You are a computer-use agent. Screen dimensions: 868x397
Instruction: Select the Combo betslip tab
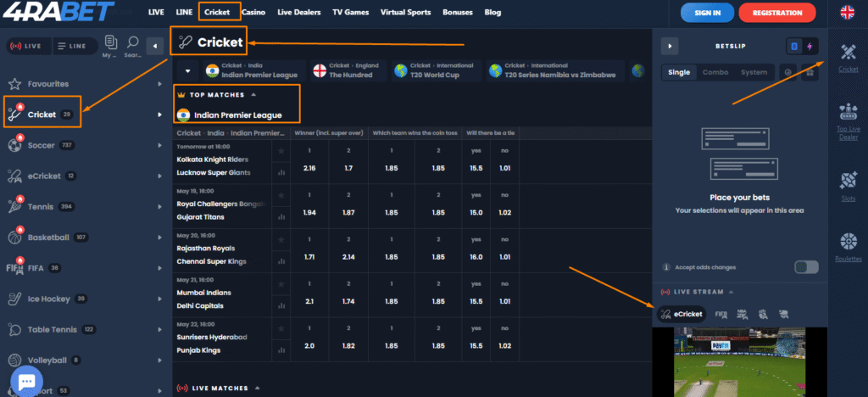(x=715, y=73)
